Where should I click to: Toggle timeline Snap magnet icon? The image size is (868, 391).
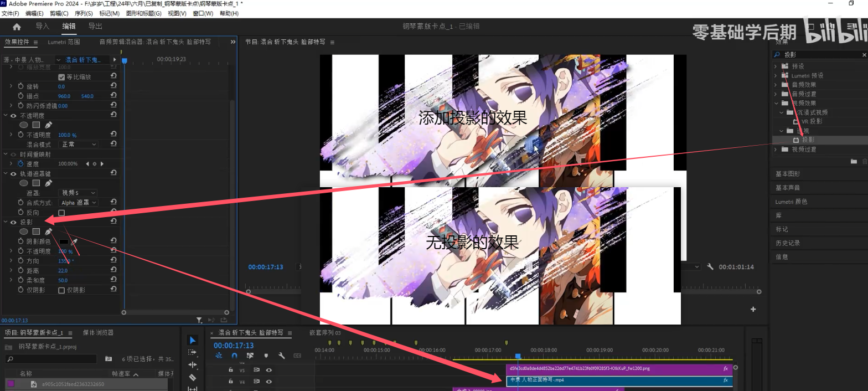tap(234, 356)
